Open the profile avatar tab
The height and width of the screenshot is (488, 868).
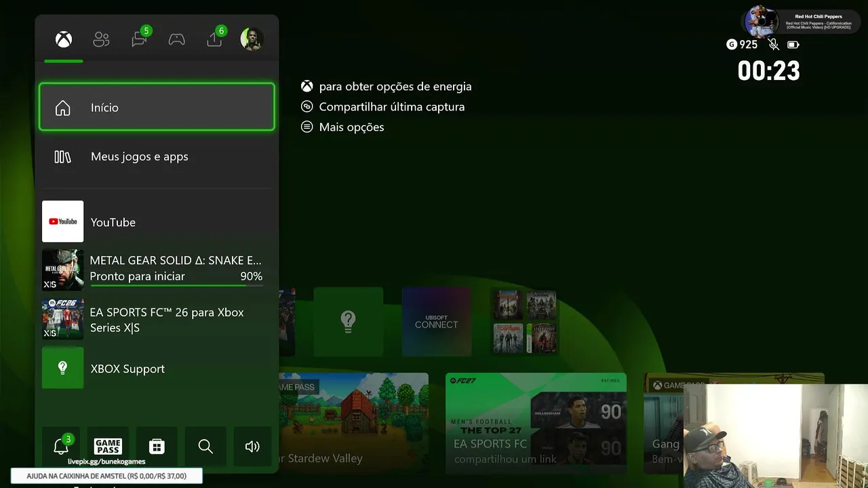coord(252,39)
